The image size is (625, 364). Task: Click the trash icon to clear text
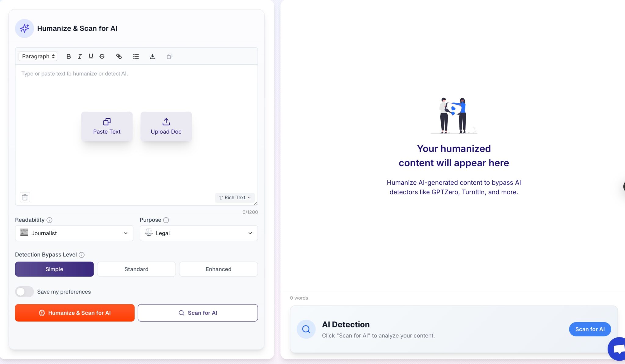tap(25, 197)
